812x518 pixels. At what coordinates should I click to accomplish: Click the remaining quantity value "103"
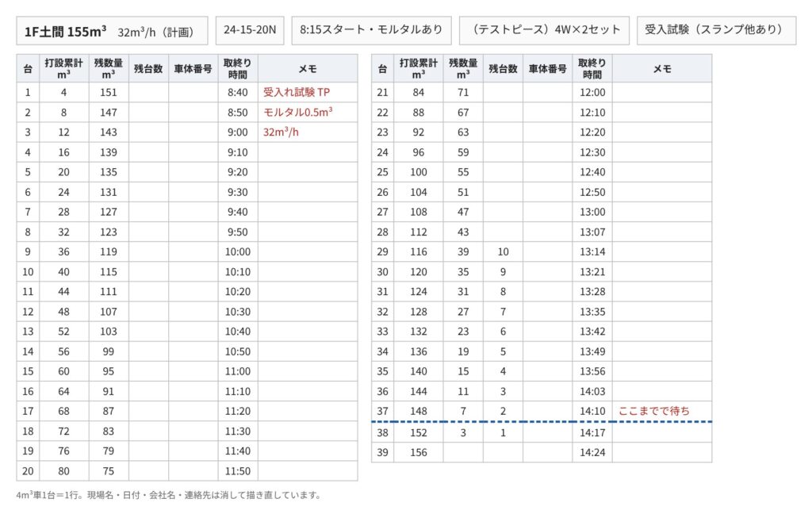(108, 332)
